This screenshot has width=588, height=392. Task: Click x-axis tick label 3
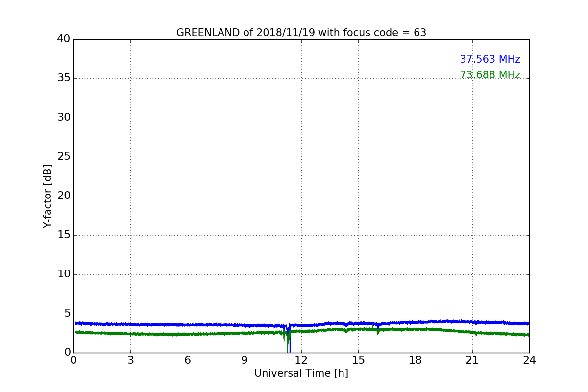pyautogui.click(x=130, y=360)
